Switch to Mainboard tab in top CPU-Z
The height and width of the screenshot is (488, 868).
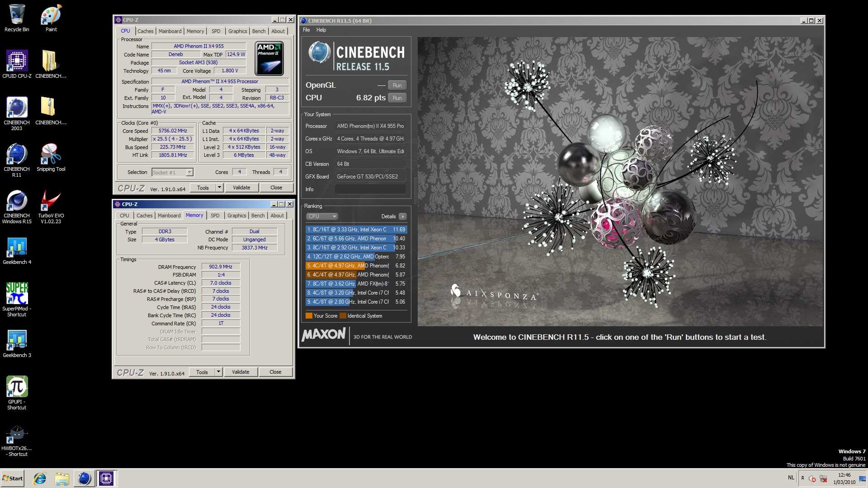170,31
